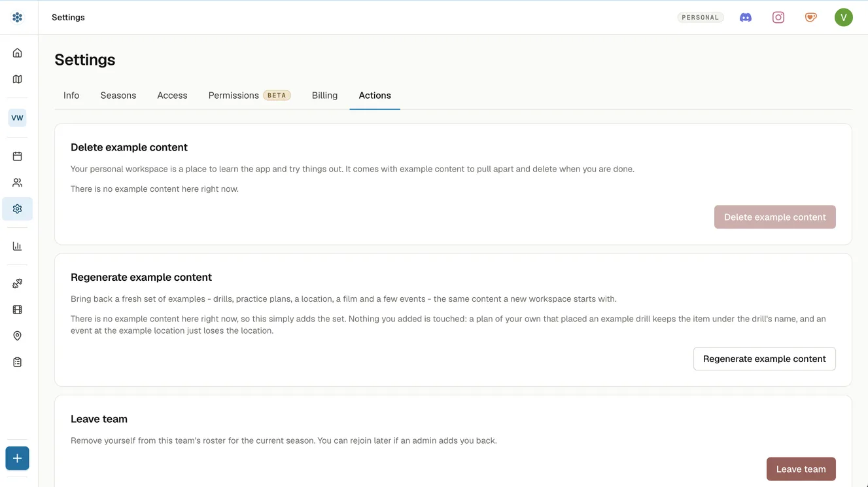
Task: Click the blue plus create button
Action: click(17, 458)
